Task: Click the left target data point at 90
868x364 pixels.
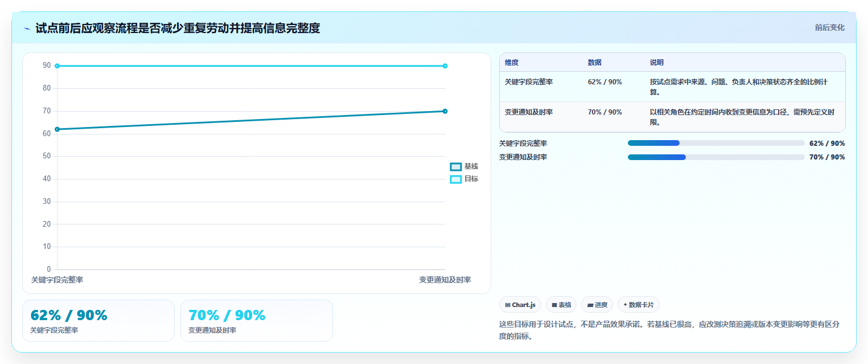Action: (57, 66)
